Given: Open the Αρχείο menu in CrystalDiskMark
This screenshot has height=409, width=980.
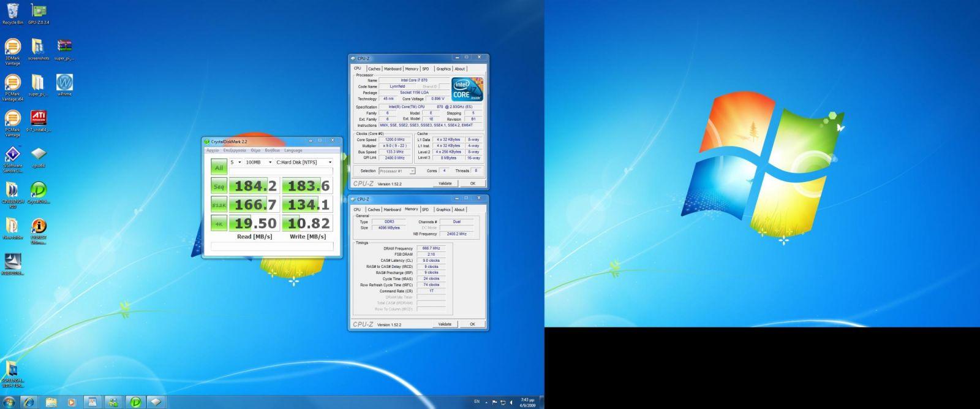Looking at the screenshot, I should coord(213,150).
